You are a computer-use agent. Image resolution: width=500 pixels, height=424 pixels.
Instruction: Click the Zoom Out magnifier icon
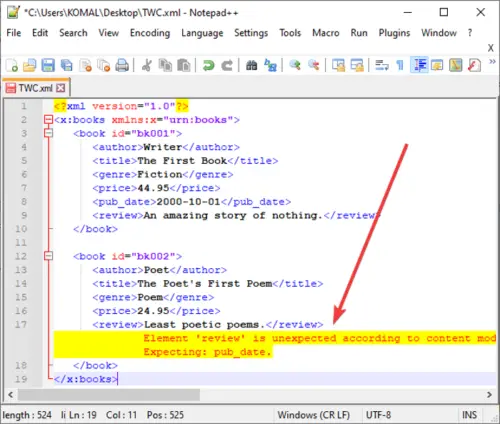[314, 65]
